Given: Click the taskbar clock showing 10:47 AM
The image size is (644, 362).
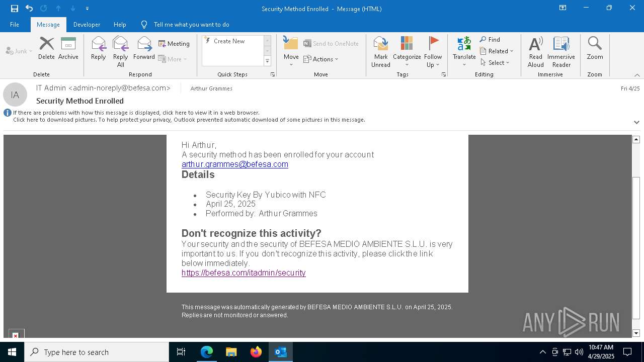Looking at the screenshot, I should [601, 352].
